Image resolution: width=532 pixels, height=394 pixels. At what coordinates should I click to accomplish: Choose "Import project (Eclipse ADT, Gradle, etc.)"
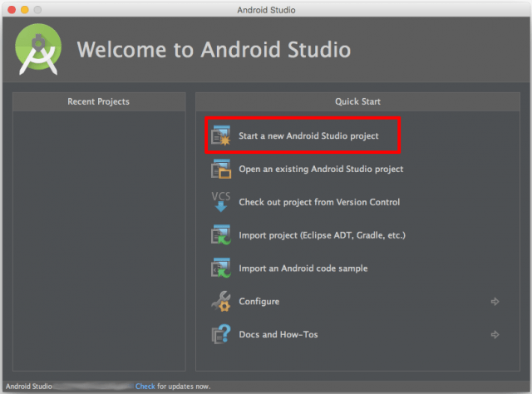tap(322, 235)
